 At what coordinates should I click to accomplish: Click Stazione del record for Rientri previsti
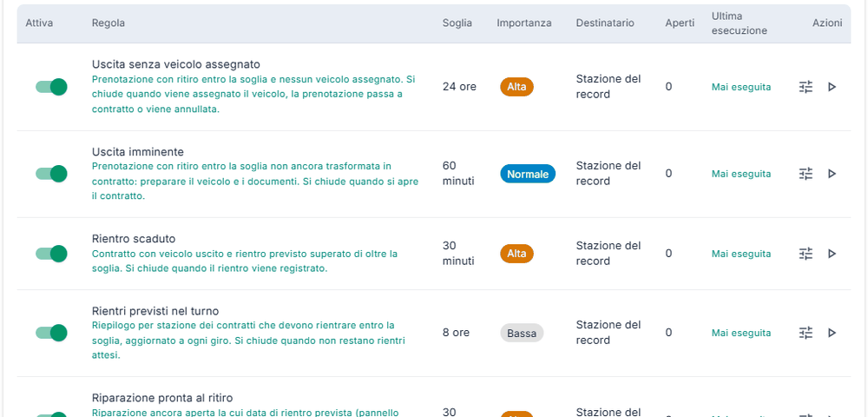(608, 333)
